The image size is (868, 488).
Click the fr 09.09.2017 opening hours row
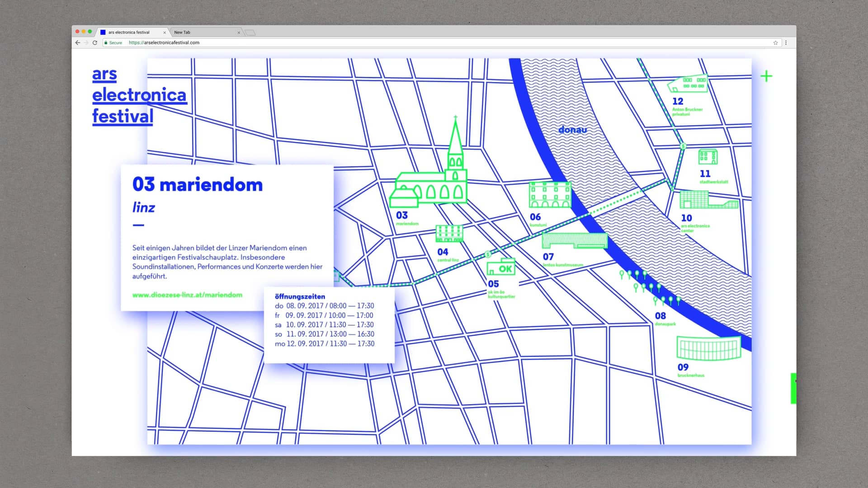324,315
